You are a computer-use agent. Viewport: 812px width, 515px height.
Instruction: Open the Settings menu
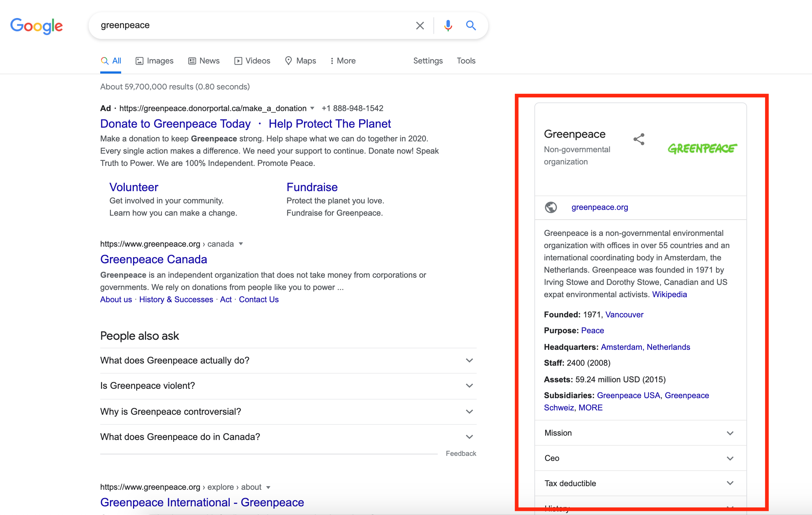click(x=428, y=61)
